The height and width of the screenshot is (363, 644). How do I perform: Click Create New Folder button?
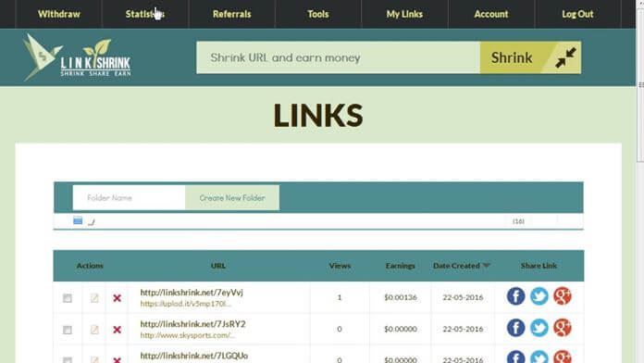pos(232,198)
